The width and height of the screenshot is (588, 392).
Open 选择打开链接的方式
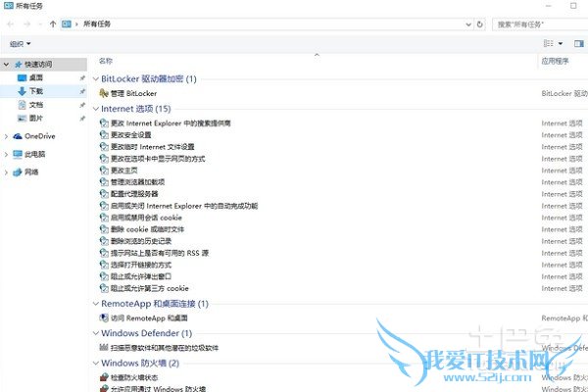[x=141, y=265]
